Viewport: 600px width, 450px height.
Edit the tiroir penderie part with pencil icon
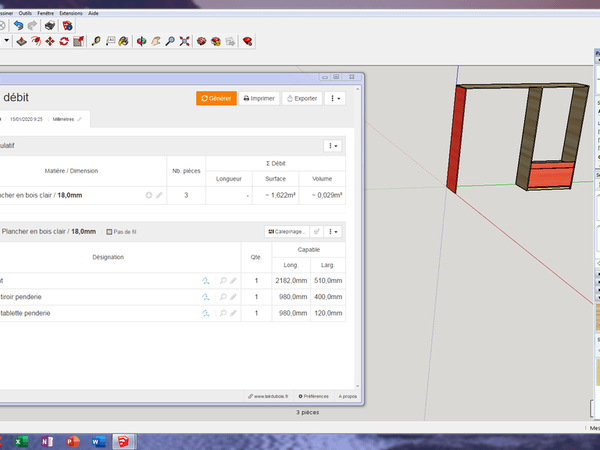click(x=234, y=297)
